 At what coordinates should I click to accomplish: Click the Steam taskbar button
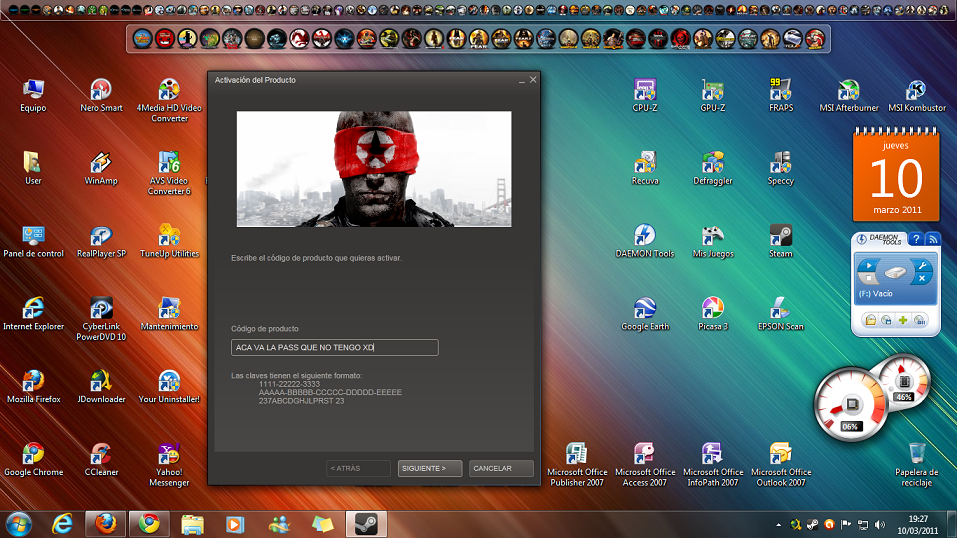tap(366, 524)
